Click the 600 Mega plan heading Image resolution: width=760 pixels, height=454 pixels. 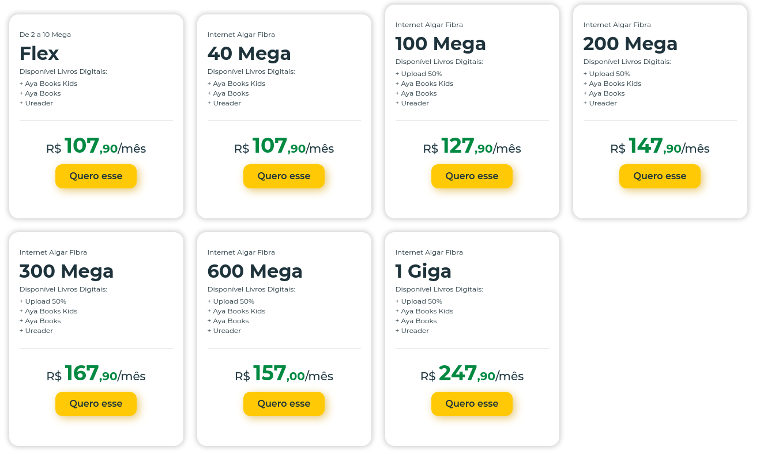tap(254, 271)
